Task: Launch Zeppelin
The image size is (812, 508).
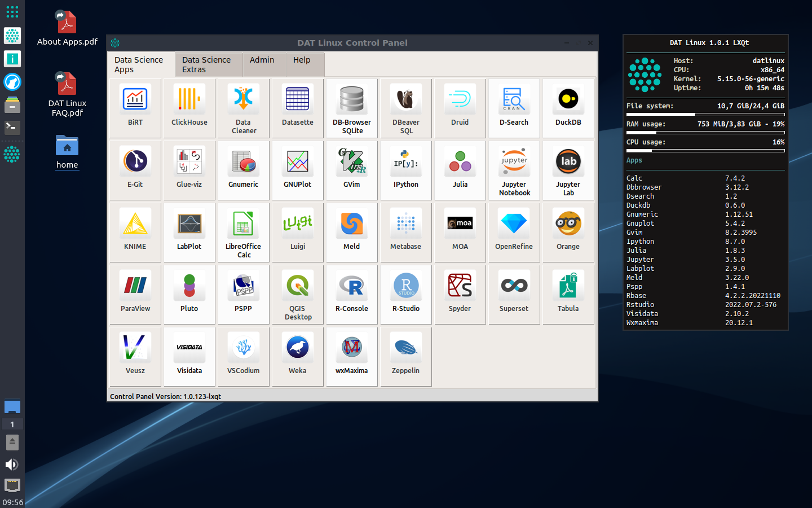Action: pyautogui.click(x=406, y=357)
